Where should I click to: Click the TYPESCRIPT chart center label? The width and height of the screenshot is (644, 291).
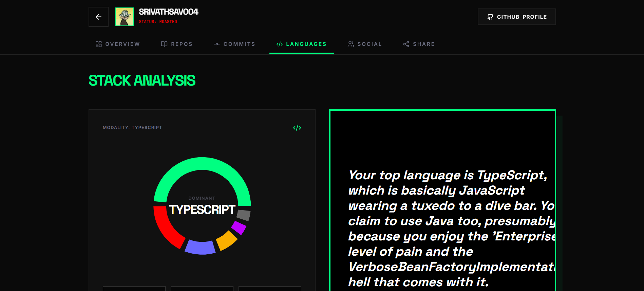(202, 210)
